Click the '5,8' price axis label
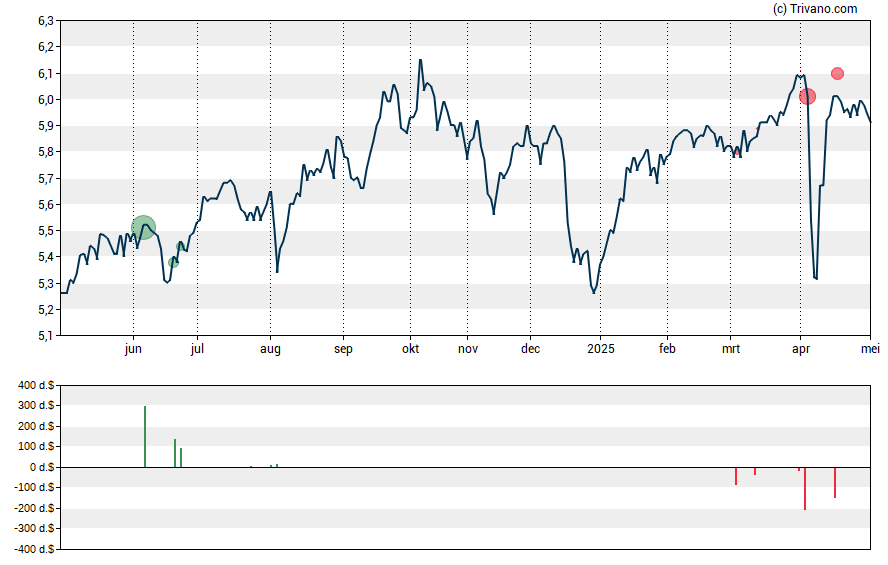 tap(46, 152)
